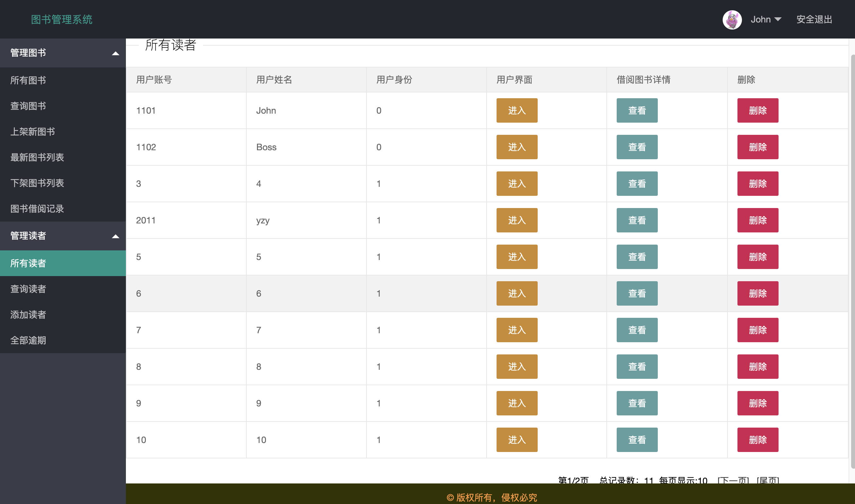
Task: Click 进入 for user account 9
Action: (x=517, y=403)
